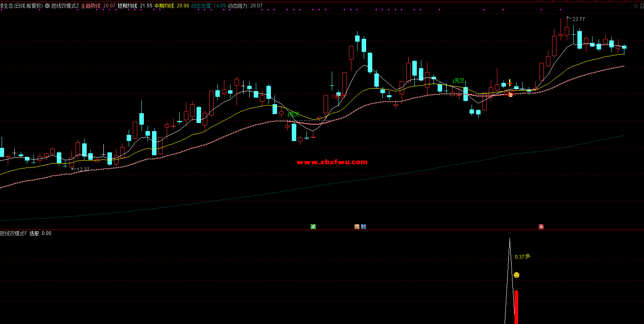Select the 中期均线 yellow legend label
The image size is (644, 324).
pyautogui.click(x=164, y=6)
